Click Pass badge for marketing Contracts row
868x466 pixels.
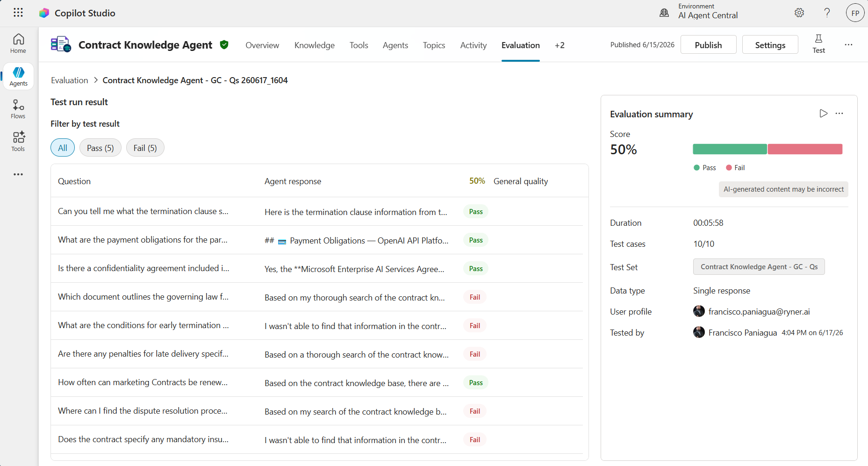[476, 383]
